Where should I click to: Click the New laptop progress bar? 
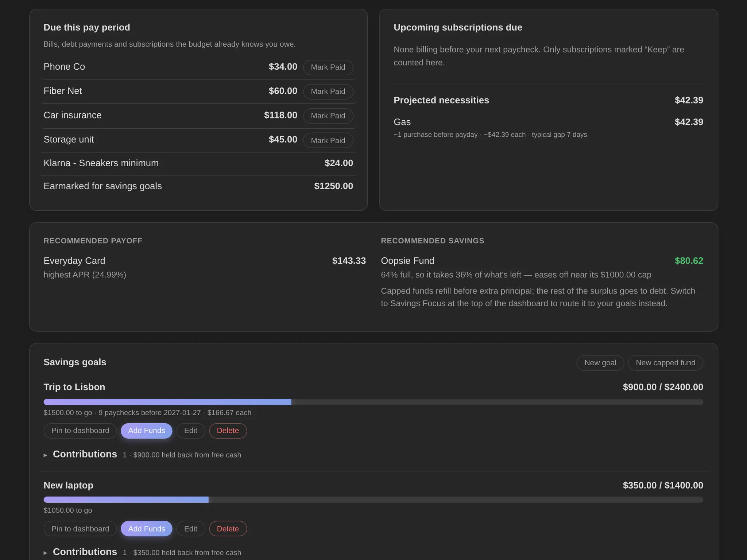click(x=373, y=499)
